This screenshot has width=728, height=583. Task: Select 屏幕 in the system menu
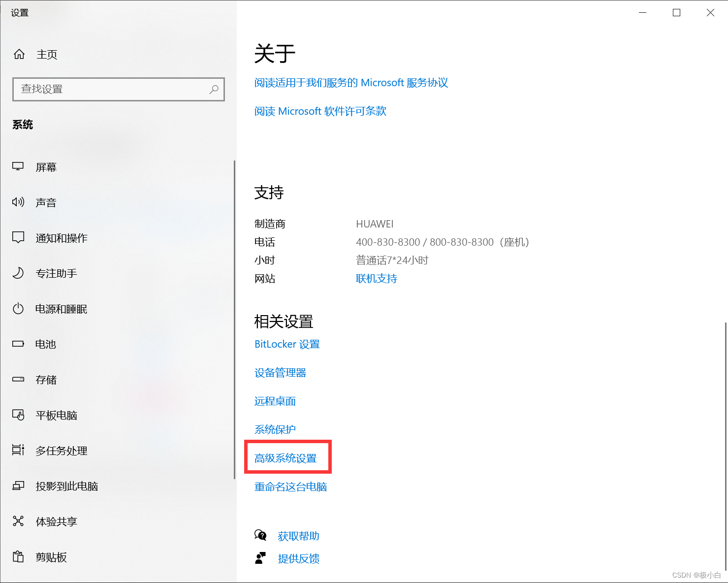[46, 167]
